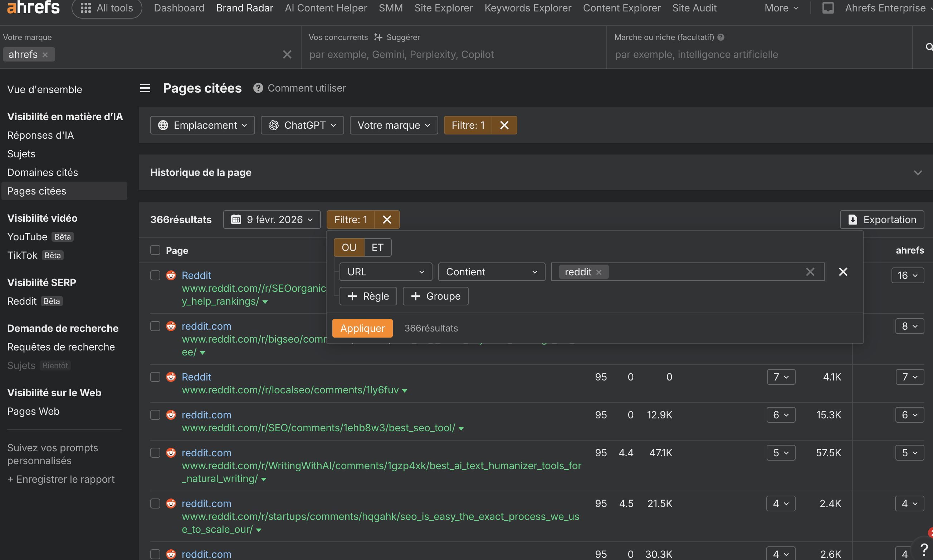Open the Site Explorer menu

click(x=444, y=8)
